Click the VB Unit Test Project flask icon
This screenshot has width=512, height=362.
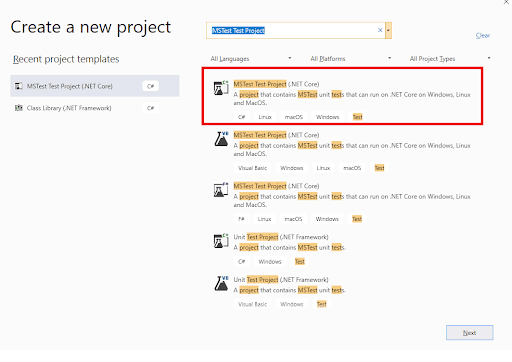click(x=221, y=283)
